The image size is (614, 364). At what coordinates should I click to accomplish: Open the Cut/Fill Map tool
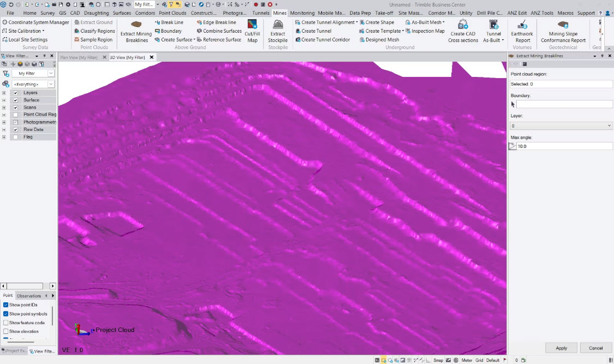point(252,31)
